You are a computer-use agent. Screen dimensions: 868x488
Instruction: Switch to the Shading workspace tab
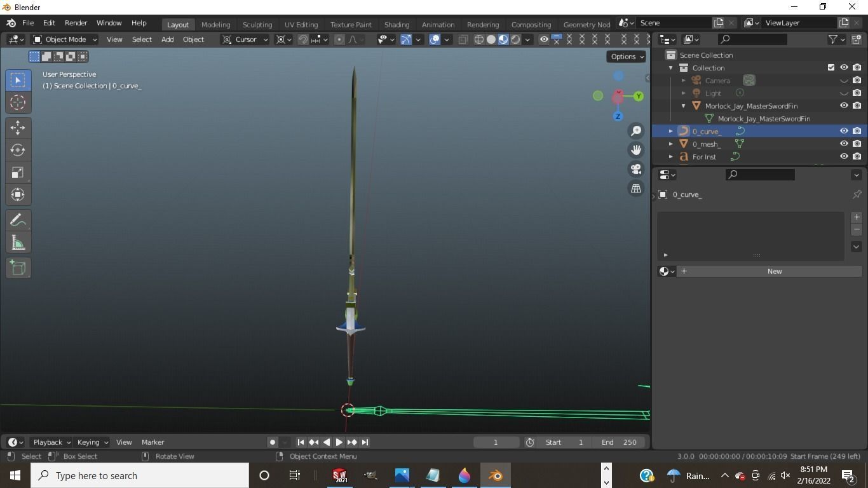(397, 24)
